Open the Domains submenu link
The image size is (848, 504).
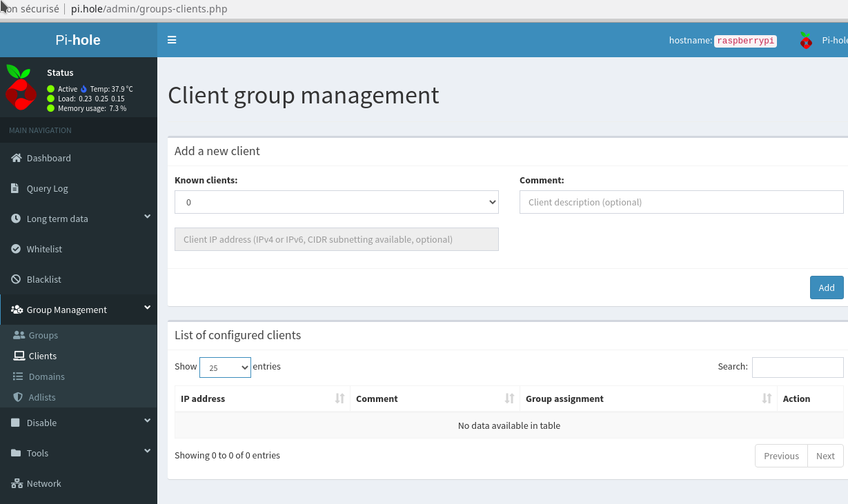(79, 376)
